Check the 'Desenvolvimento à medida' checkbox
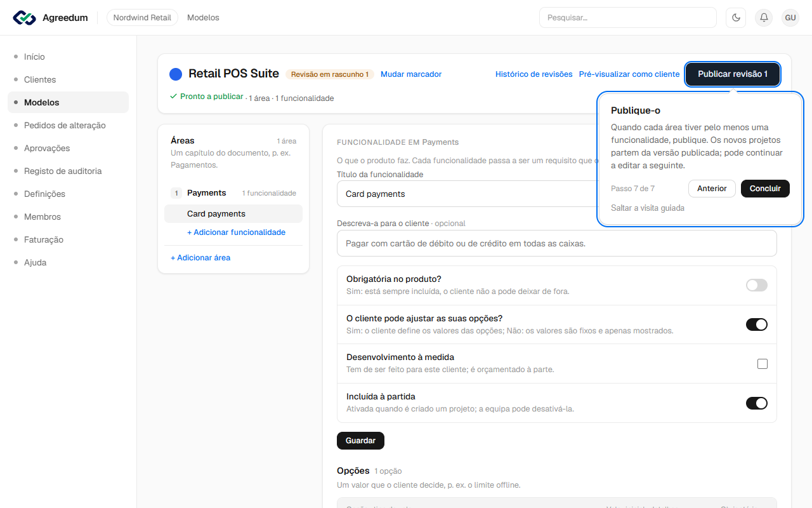This screenshot has height=508, width=812. point(763,364)
